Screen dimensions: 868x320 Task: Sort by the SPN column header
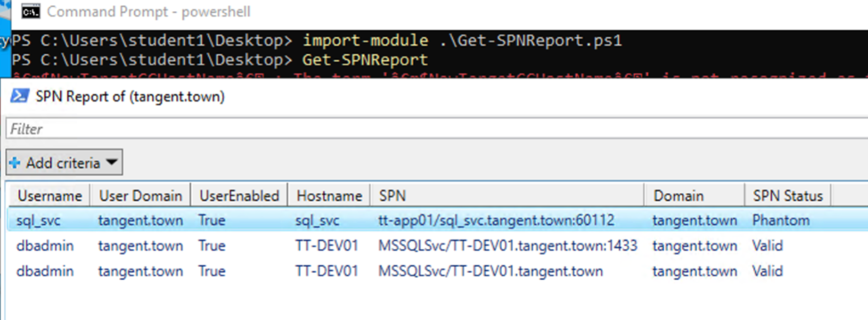pos(506,196)
